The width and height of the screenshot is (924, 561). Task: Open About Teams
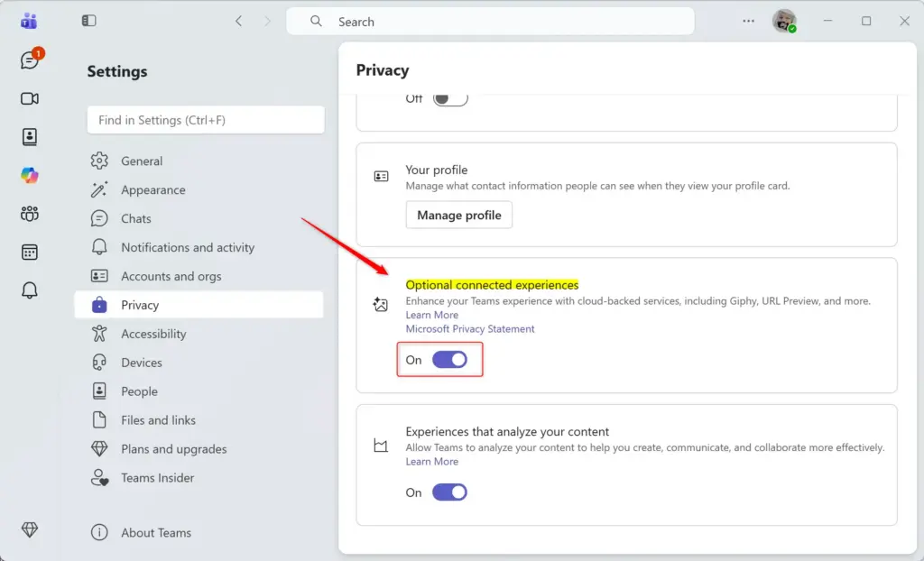(199, 533)
